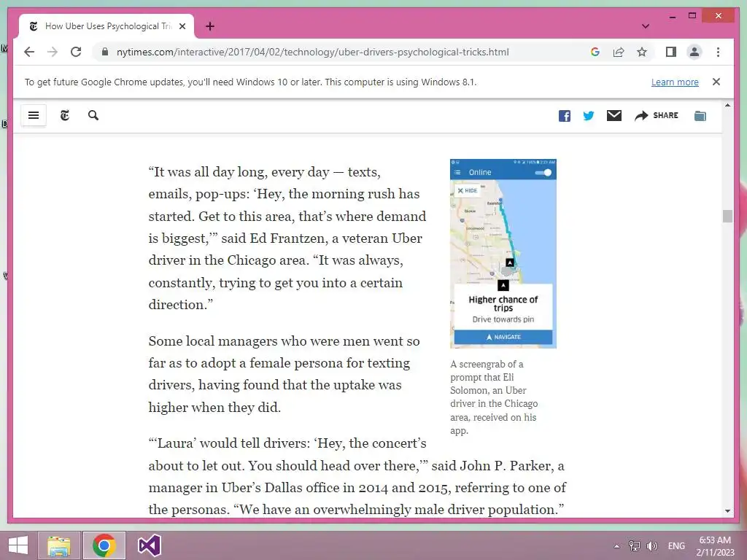Open the volume control tray icon
The height and width of the screenshot is (560, 747).
click(x=651, y=545)
